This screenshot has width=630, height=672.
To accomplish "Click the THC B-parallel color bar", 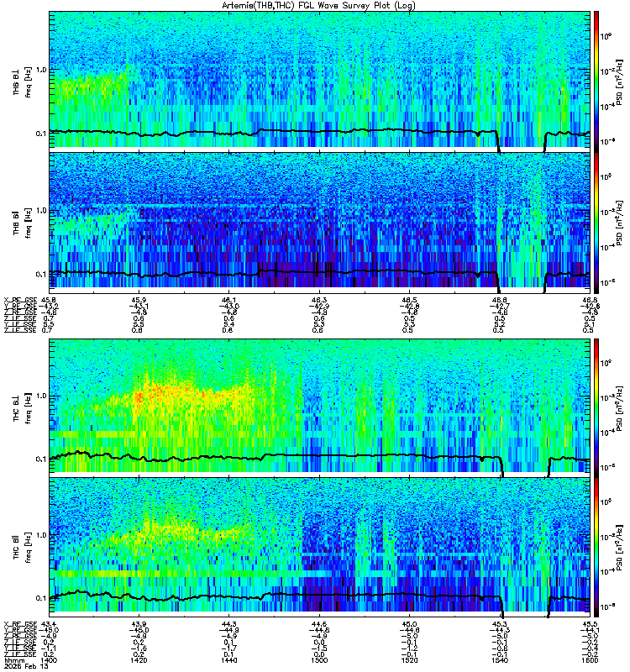I will [x=596, y=547].
